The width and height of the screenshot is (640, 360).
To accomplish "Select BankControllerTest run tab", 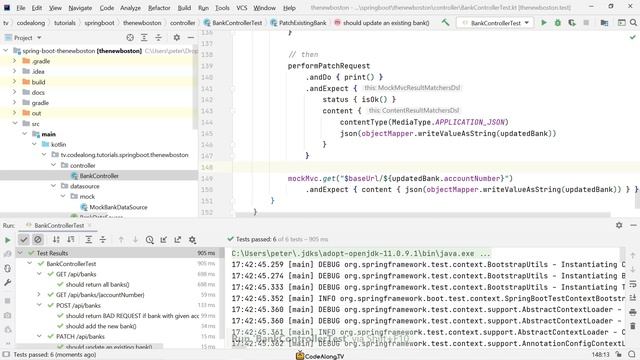I will [x=59, y=225].
